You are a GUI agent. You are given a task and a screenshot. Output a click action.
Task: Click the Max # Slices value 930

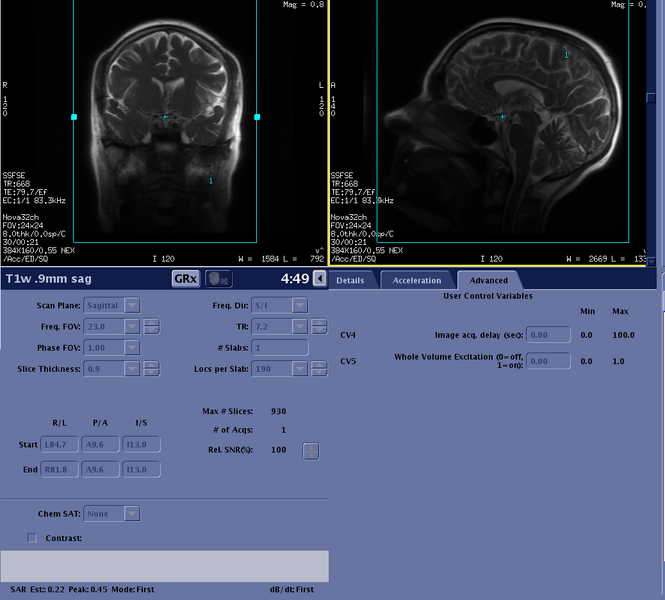click(x=279, y=411)
